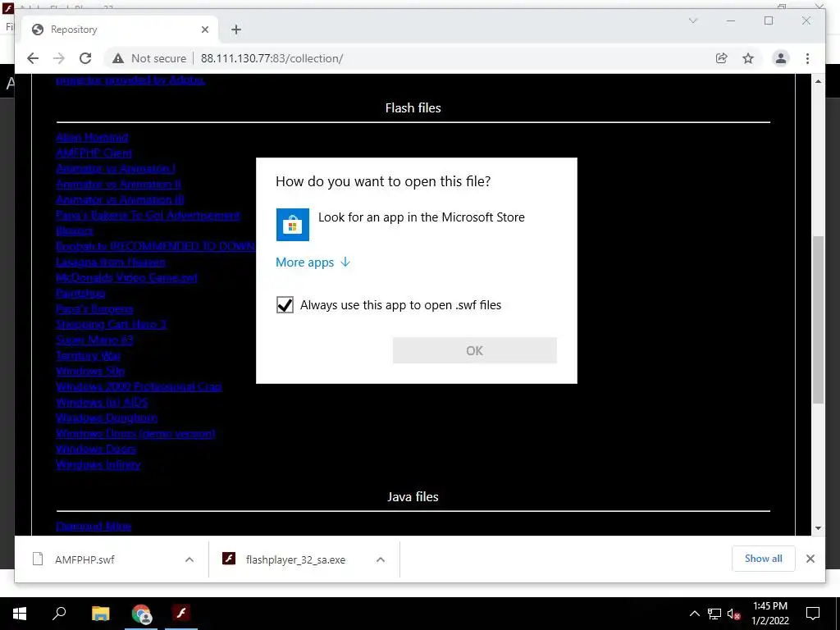Click the Microsoft Store bag icon
This screenshot has height=630, width=840.
tap(293, 225)
